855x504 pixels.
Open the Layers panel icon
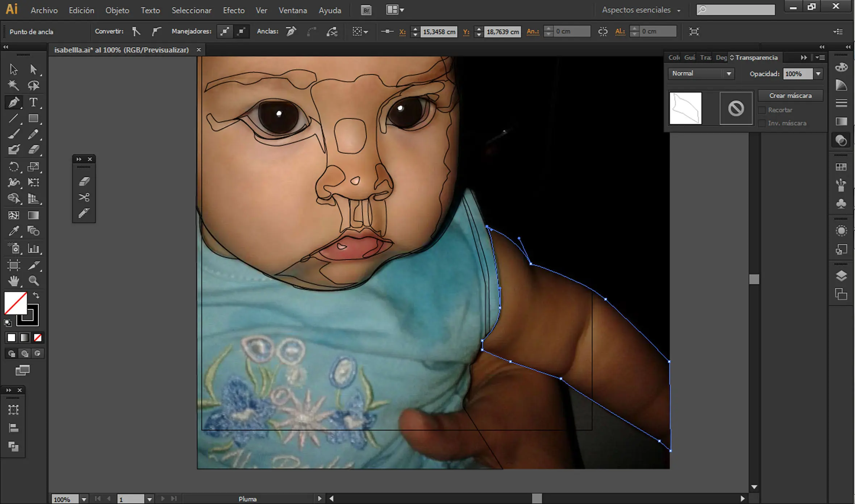pyautogui.click(x=841, y=276)
